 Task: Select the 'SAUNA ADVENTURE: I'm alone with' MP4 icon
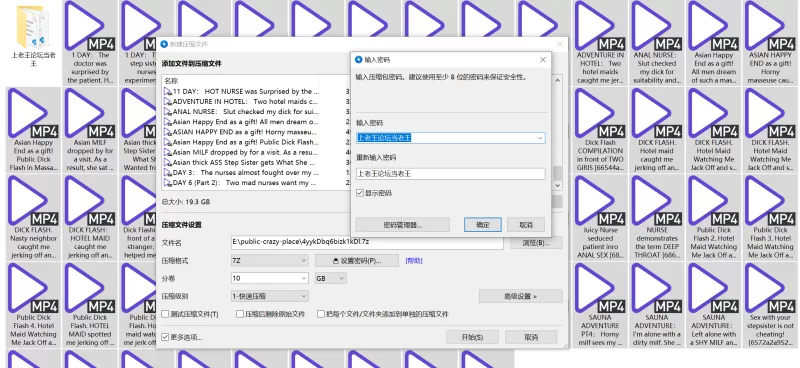657,288
